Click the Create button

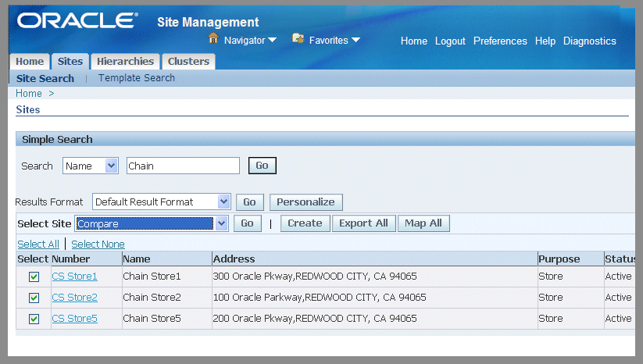pyautogui.click(x=305, y=223)
